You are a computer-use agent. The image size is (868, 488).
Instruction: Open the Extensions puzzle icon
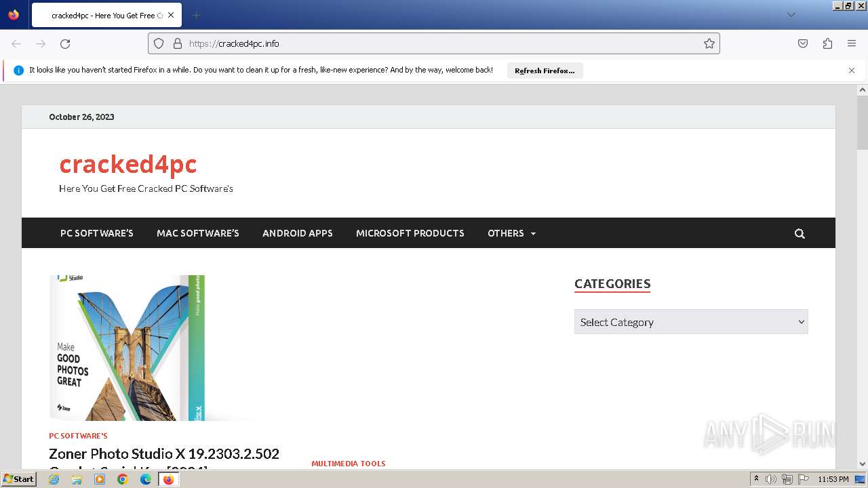827,43
